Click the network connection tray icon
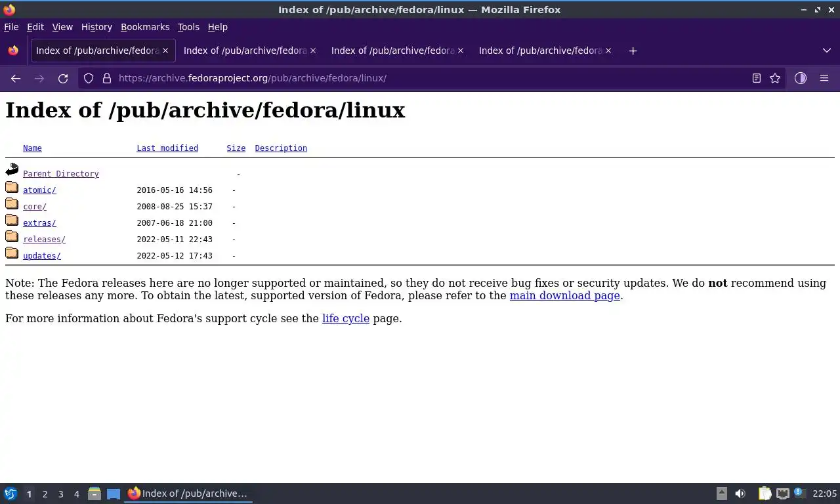The width and height of the screenshot is (840, 504). pyautogui.click(x=783, y=493)
